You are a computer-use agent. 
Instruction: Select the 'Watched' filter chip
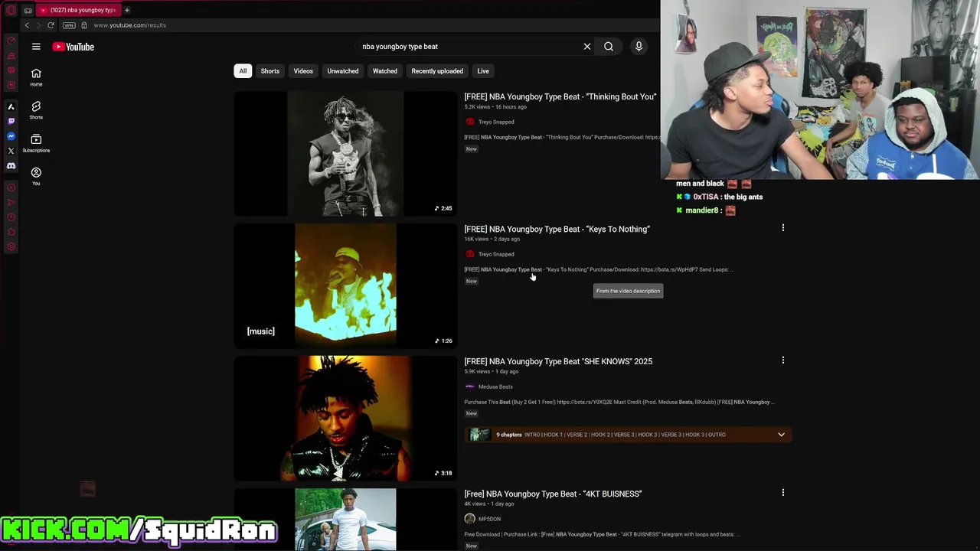pyautogui.click(x=385, y=71)
